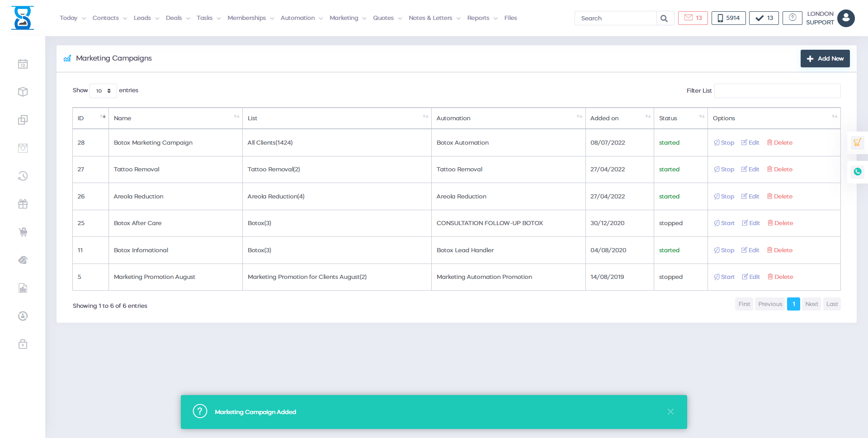The width and height of the screenshot is (868, 438).
Task: Expand the Marketing menu in top navigation
Action: [347, 18]
